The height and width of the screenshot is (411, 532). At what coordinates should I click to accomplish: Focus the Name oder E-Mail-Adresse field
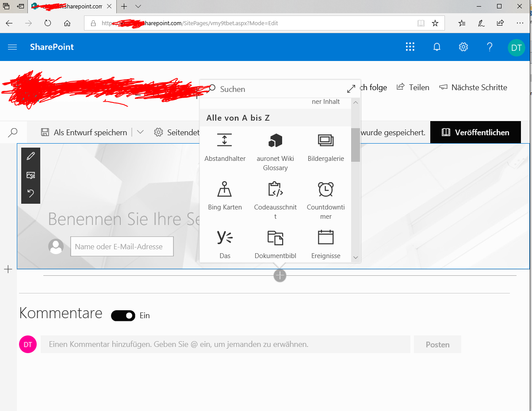coord(122,247)
